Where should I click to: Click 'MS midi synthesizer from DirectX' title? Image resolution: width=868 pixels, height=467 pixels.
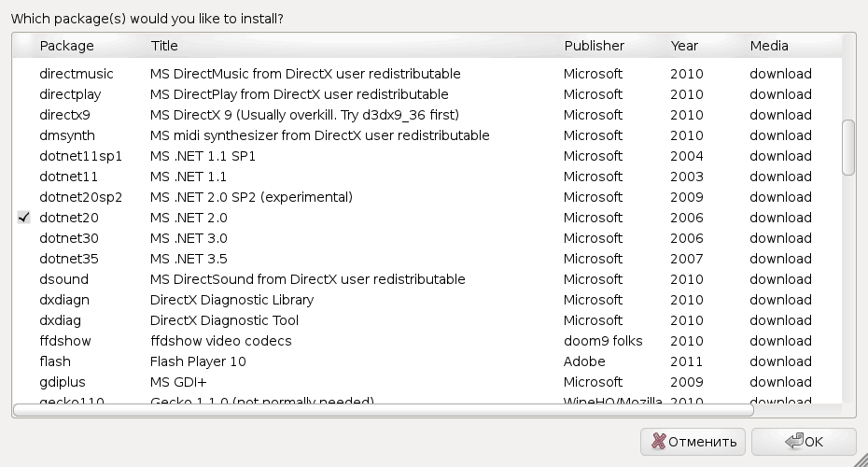[320, 135]
